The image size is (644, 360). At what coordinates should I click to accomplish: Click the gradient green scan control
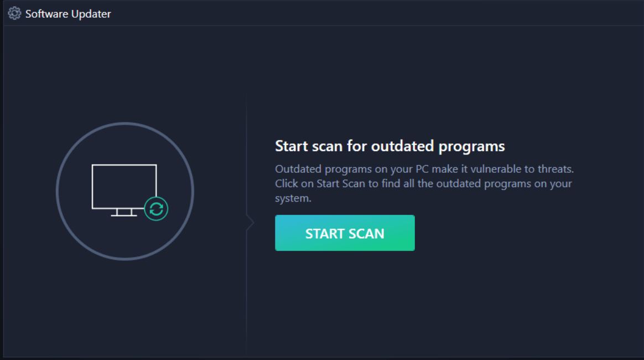345,233
